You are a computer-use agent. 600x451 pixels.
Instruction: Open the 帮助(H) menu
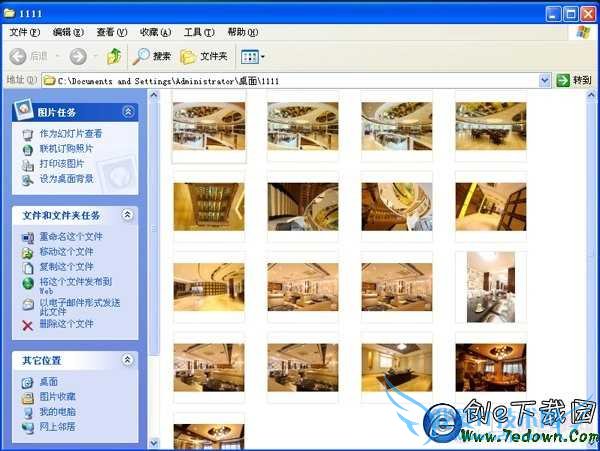243,32
